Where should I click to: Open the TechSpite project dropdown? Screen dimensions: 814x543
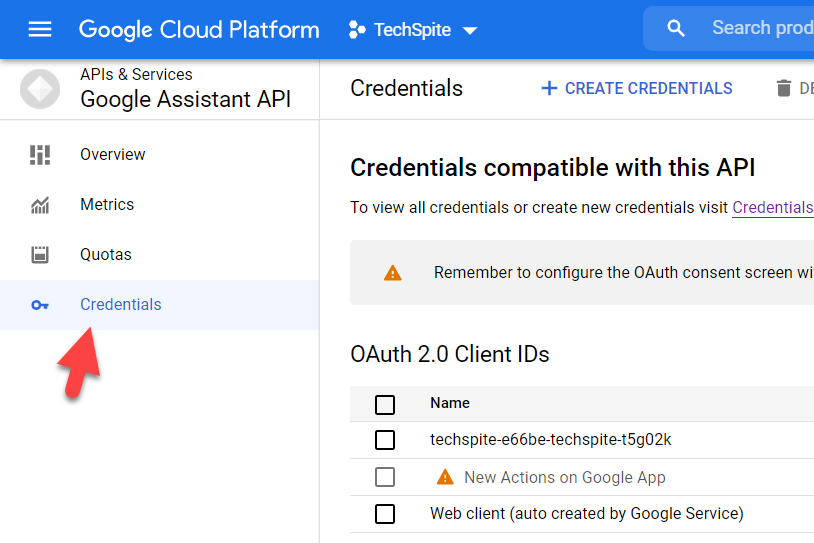[x=413, y=30]
